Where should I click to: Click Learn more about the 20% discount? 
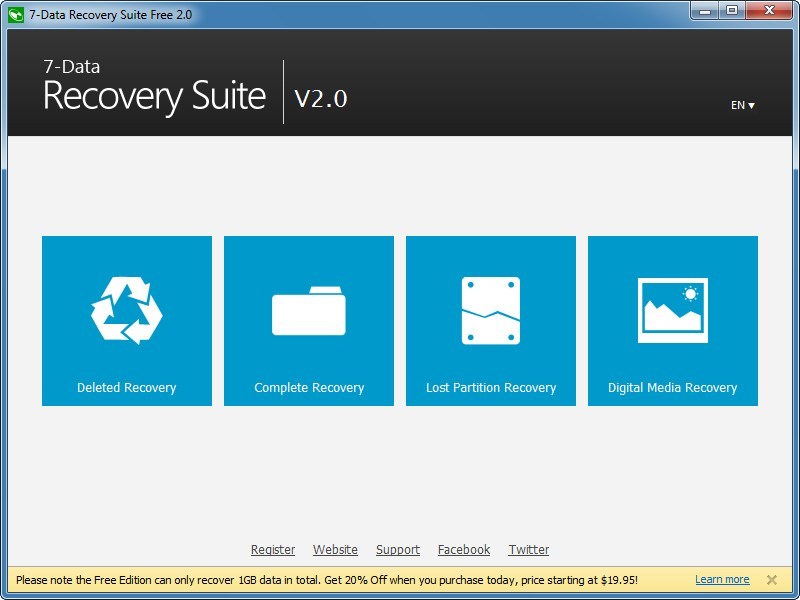[x=722, y=578]
